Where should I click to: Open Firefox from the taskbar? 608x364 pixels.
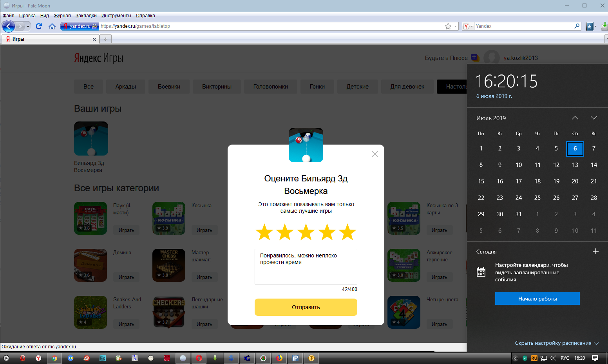click(x=279, y=358)
